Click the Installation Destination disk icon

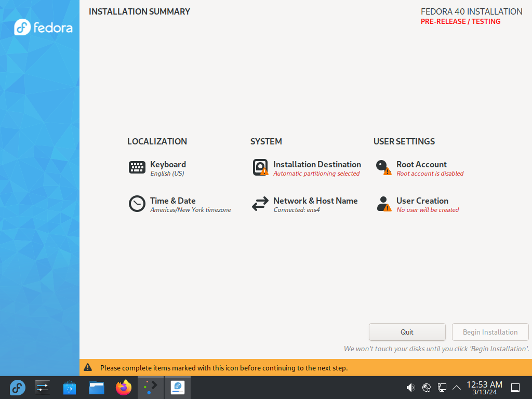[x=260, y=168]
